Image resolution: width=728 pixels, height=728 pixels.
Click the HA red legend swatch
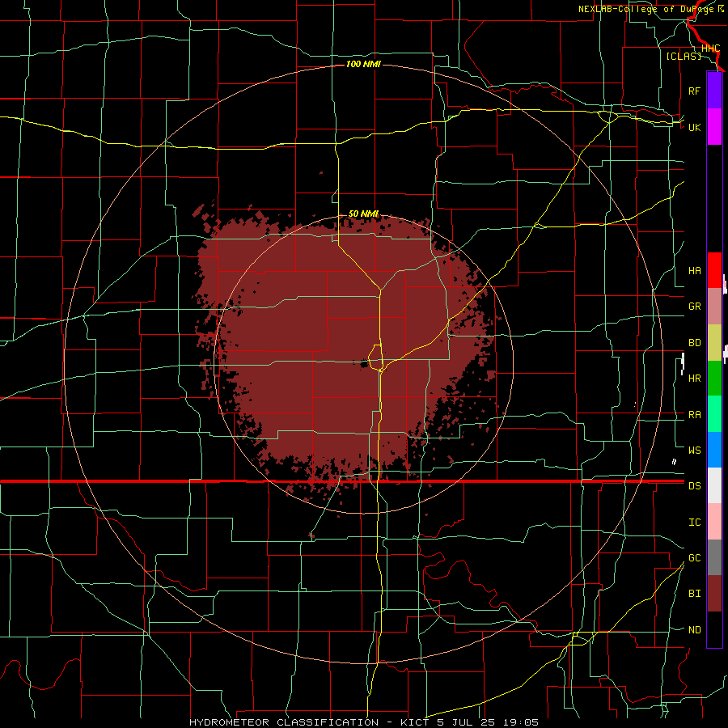pyautogui.click(x=714, y=270)
